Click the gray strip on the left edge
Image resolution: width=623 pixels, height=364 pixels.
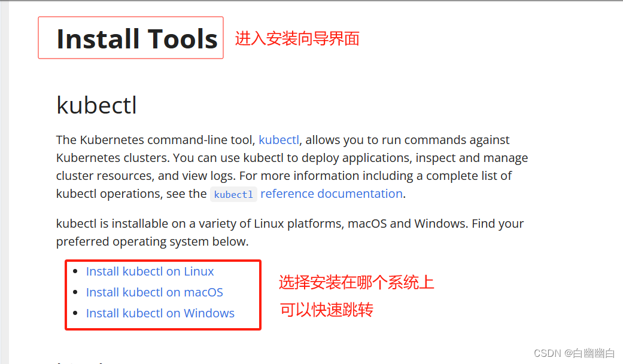click(x=4, y=182)
